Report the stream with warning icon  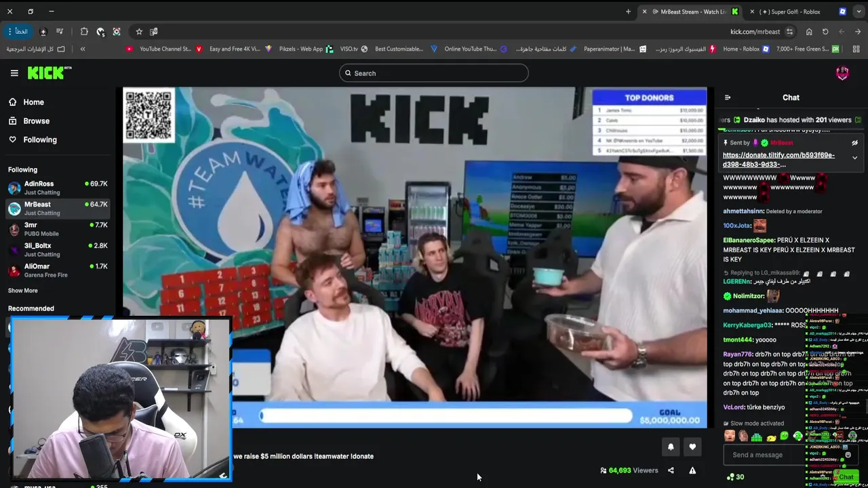coord(692,470)
